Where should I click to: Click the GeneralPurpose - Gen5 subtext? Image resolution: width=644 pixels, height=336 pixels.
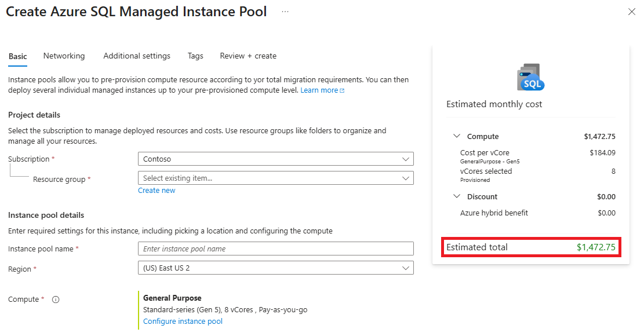[490, 162]
